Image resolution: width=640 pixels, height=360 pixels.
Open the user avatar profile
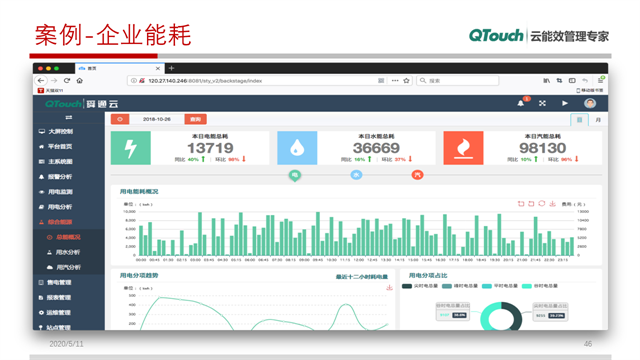590,103
